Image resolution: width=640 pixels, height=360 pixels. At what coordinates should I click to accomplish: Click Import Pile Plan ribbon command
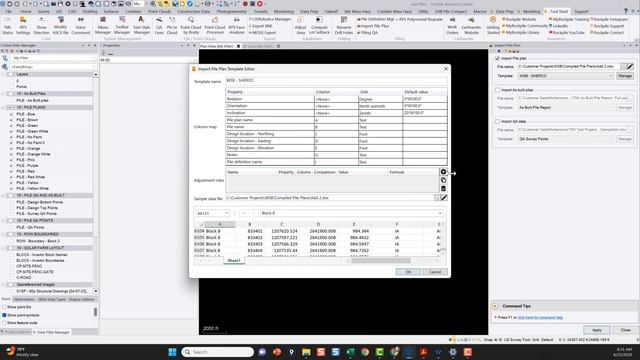373,26
